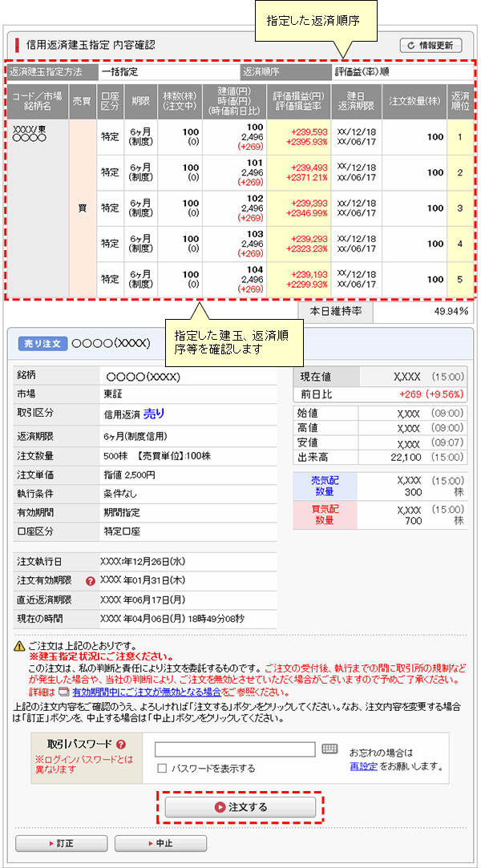This screenshot has height=868, width=481.
Task: Click the yellow warning triangle icon
Action: [x=20, y=646]
